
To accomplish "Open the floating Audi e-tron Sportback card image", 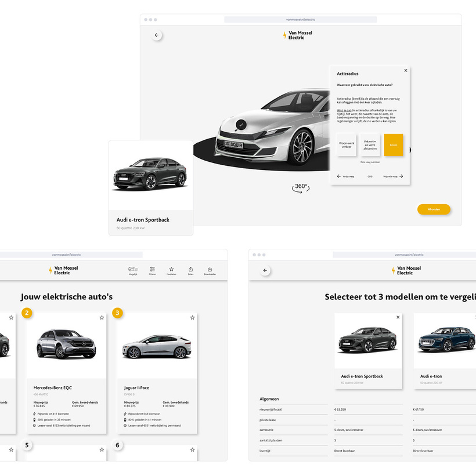I will 150,175.
